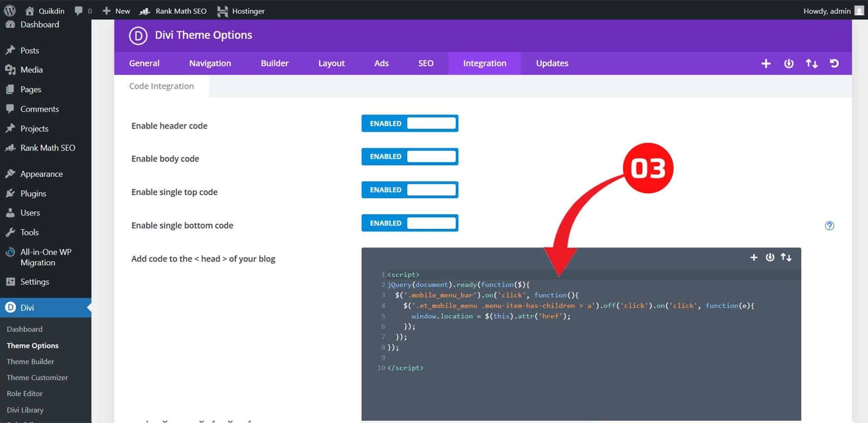Click power icon in code editor
The height and width of the screenshot is (423, 868).
coord(770,258)
